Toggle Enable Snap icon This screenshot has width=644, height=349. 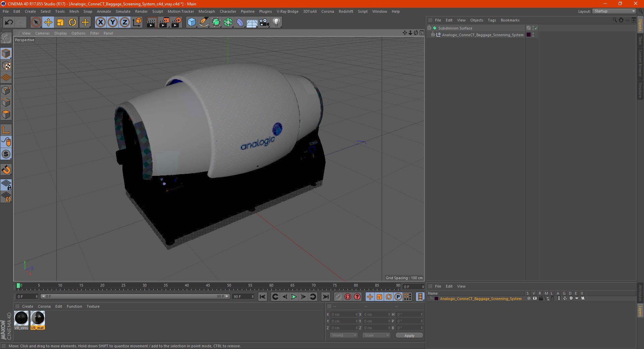[6, 170]
